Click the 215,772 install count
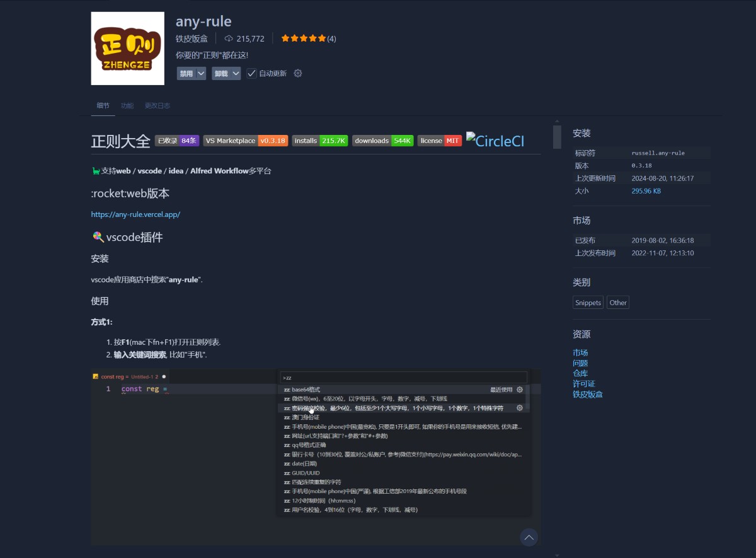The height and width of the screenshot is (558, 756). click(251, 38)
